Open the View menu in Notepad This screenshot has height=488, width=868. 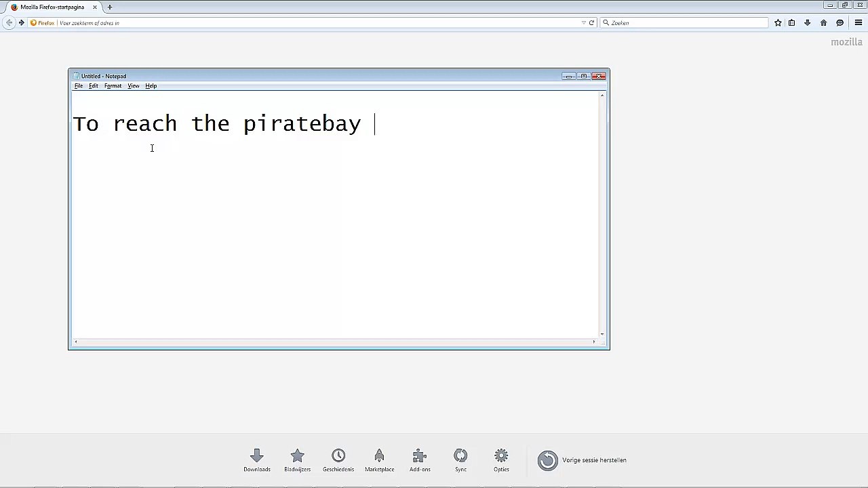point(134,86)
